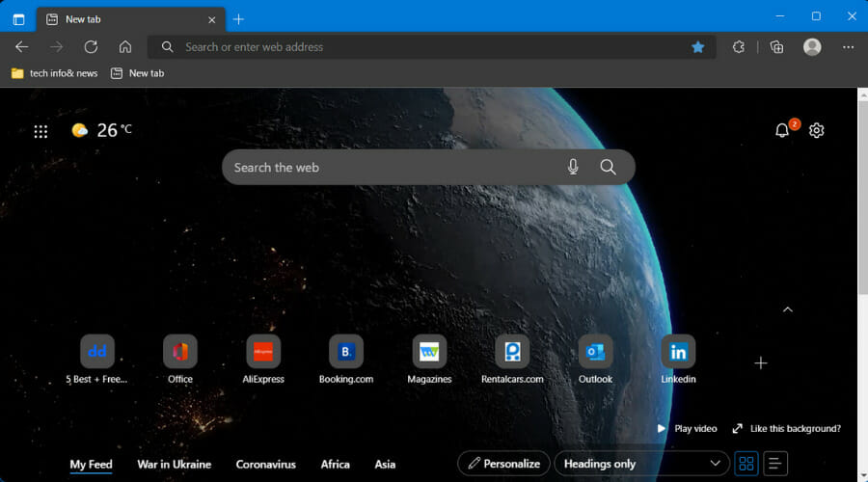Screen dimensions: 868x482
Task: Switch feed to grid view
Action: [746, 464]
